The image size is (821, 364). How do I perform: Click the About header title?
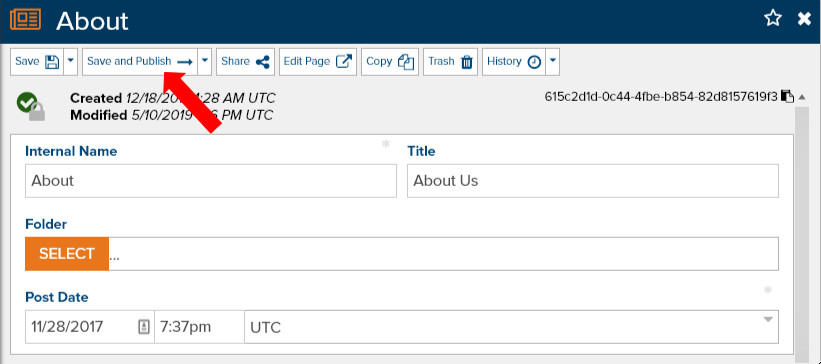click(93, 21)
